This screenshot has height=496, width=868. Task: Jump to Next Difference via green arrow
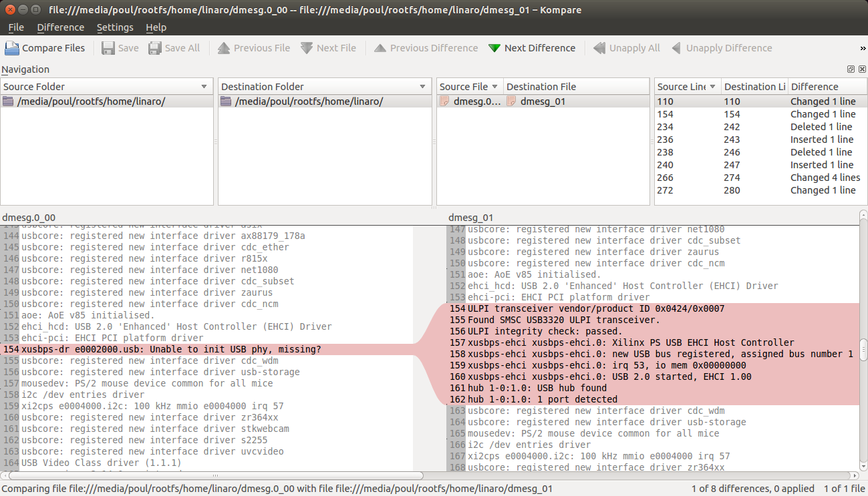(494, 48)
